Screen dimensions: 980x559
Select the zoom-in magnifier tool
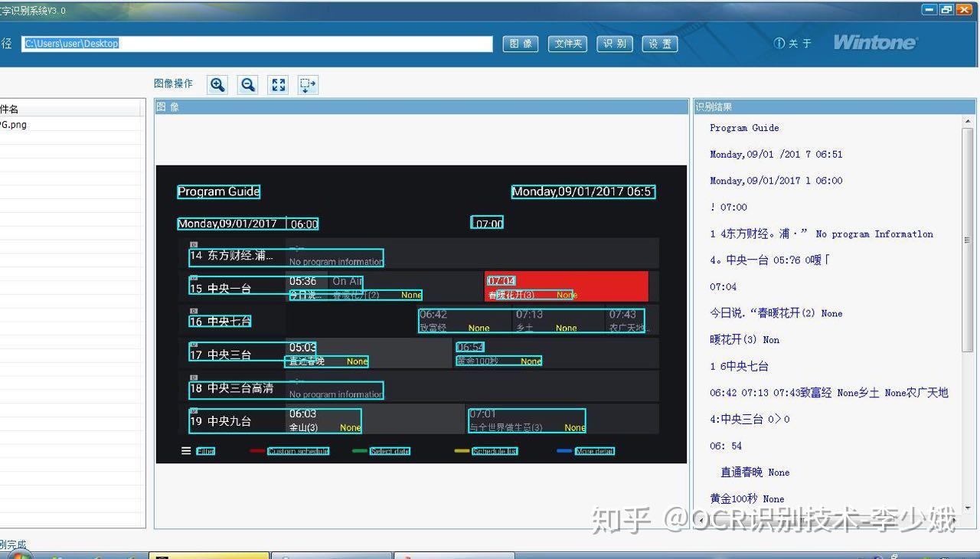click(217, 84)
